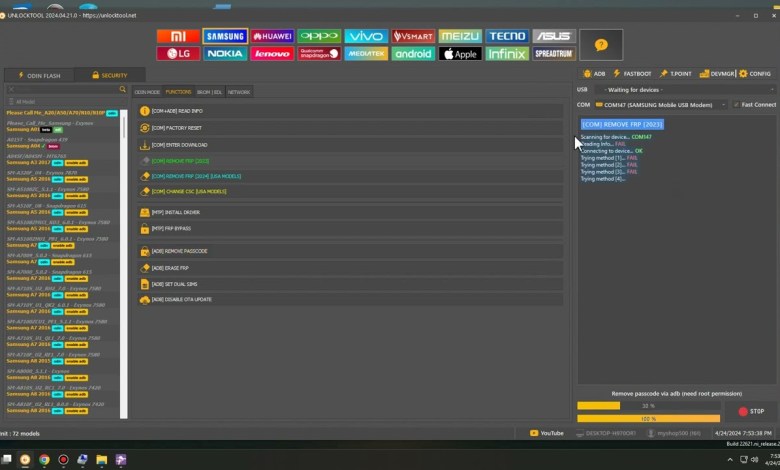780x470 pixels.
Task: Open the Fastboot tool
Action: pos(632,74)
